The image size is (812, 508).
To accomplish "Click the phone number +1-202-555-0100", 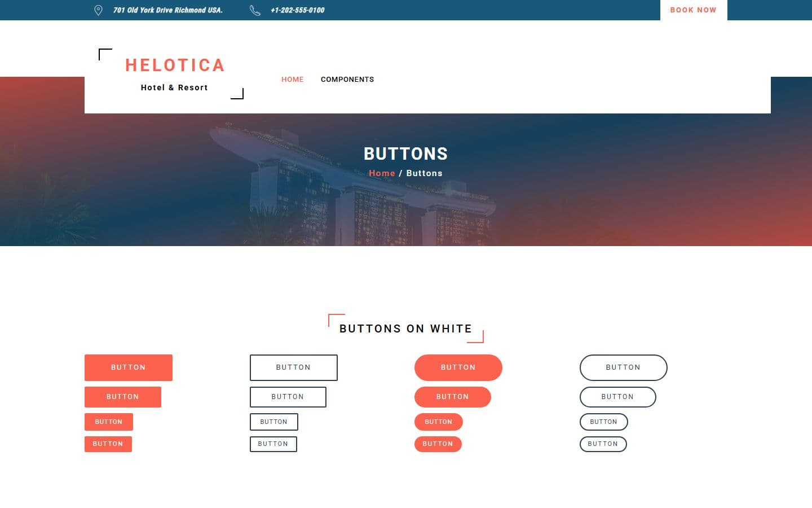I will point(297,10).
